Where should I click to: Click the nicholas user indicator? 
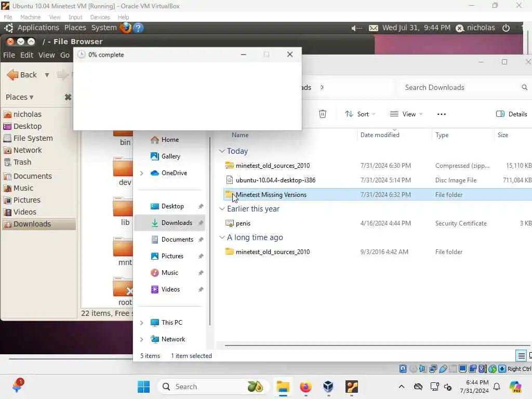475,28
